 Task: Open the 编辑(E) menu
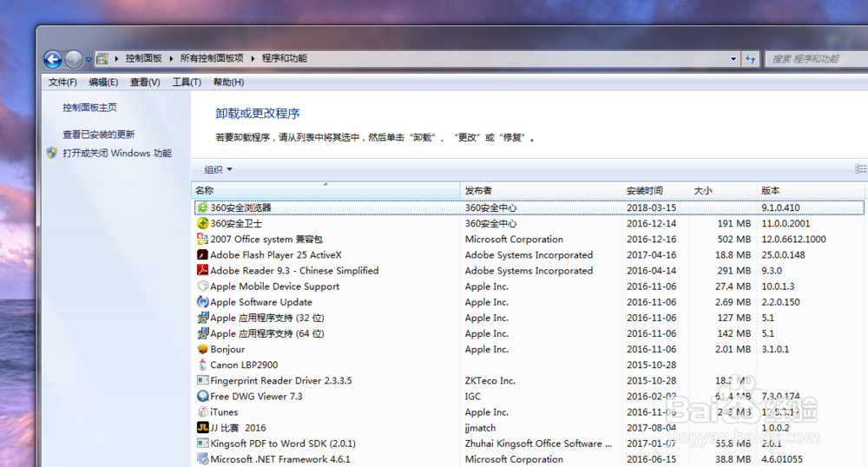103,82
